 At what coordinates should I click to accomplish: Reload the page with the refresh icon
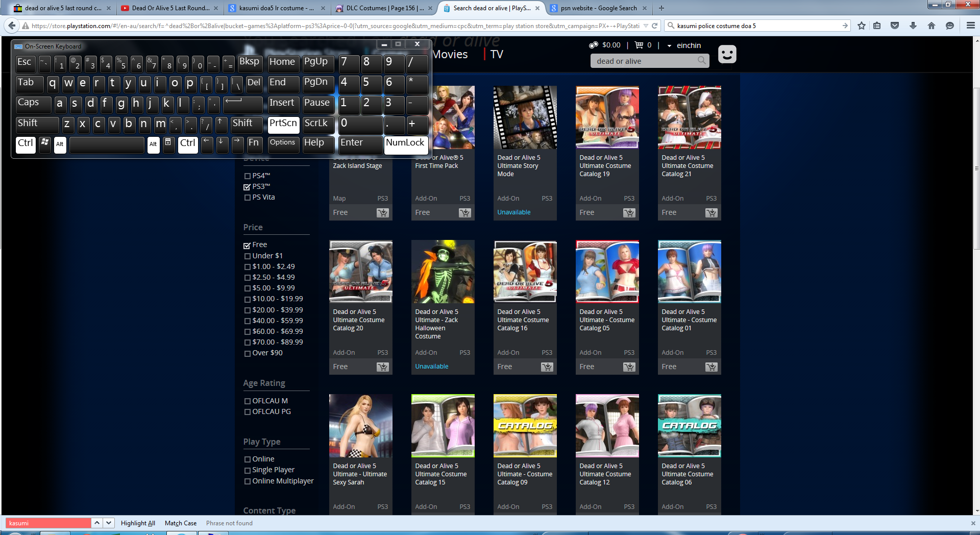coord(655,26)
